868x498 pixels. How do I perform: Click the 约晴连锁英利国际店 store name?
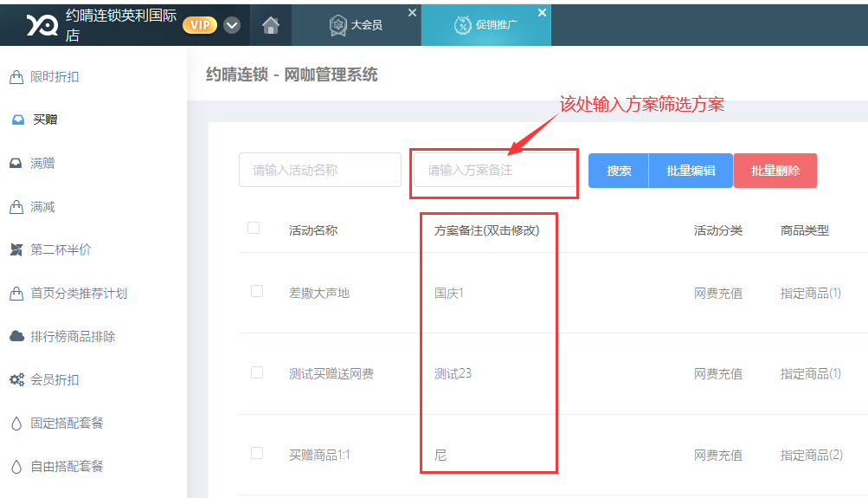click(120, 25)
